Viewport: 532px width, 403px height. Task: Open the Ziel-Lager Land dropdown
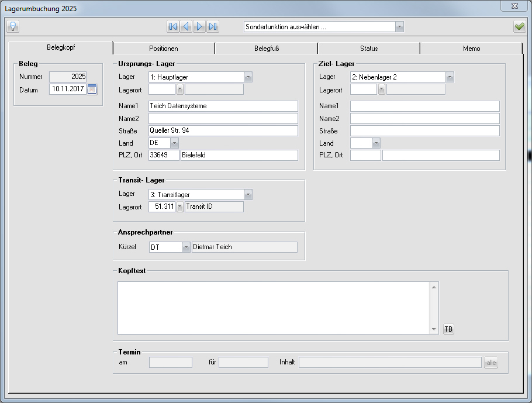(376, 143)
